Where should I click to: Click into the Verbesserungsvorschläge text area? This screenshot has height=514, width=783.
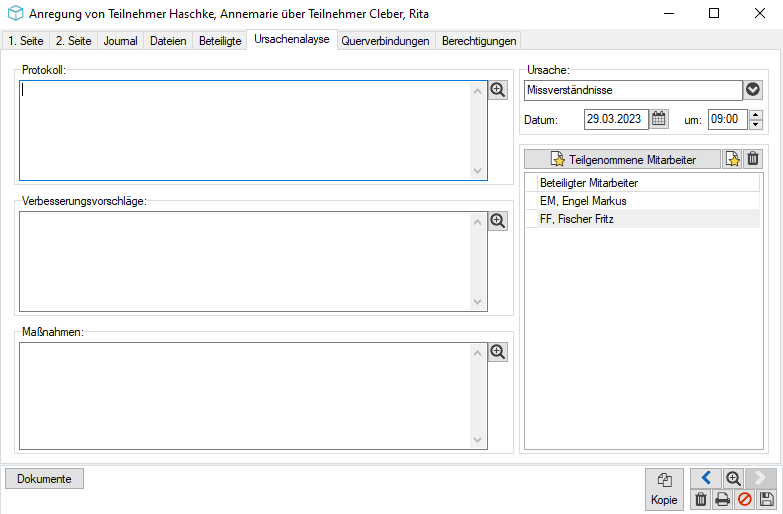click(x=245, y=261)
